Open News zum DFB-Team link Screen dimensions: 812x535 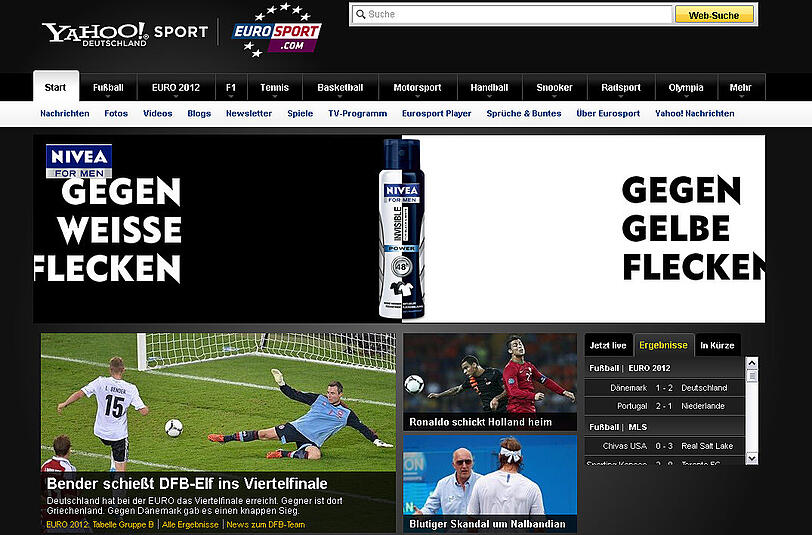tap(266, 525)
